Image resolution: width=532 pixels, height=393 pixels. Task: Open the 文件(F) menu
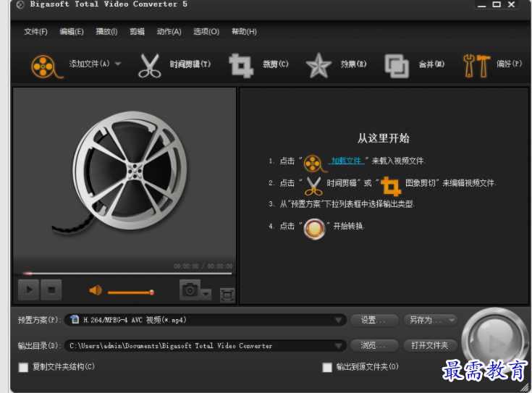coord(35,32)
